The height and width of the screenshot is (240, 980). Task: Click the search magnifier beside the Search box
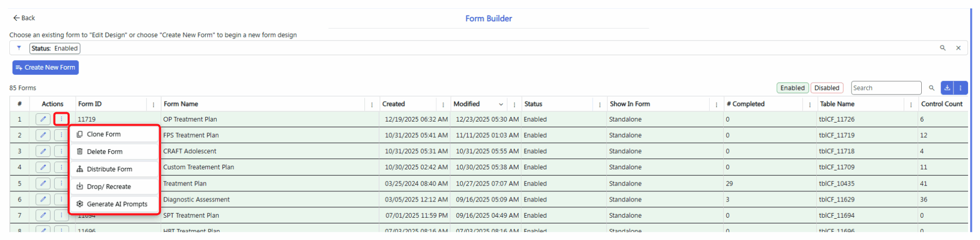click(x=932, y=88)
